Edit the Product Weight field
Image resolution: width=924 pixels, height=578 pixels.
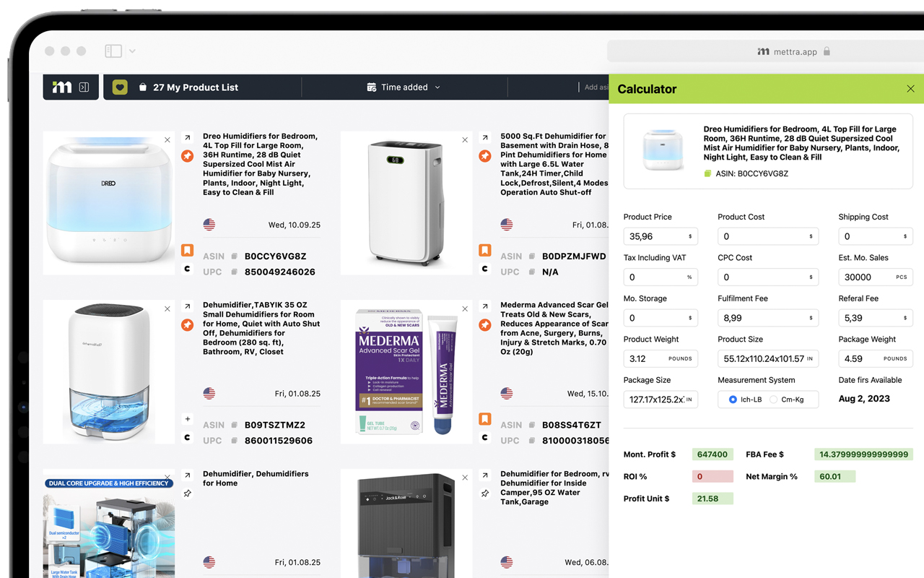click(661, 358)
